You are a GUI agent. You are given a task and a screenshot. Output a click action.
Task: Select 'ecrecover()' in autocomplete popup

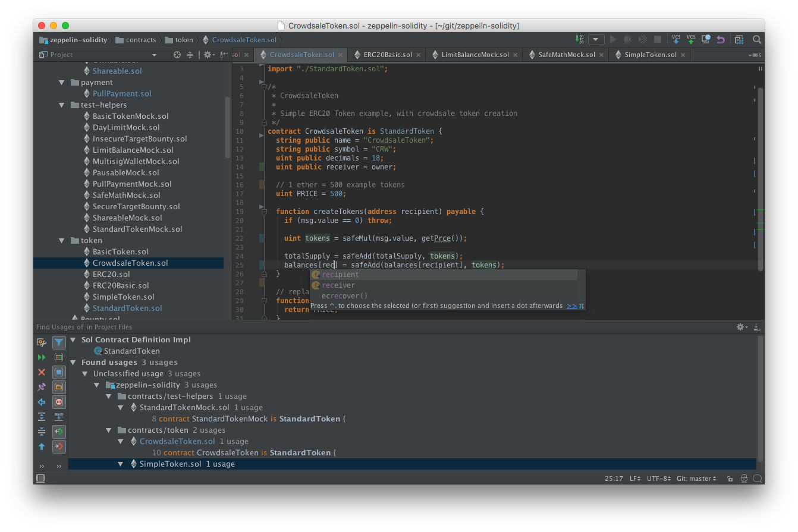(x=444, y=295)
